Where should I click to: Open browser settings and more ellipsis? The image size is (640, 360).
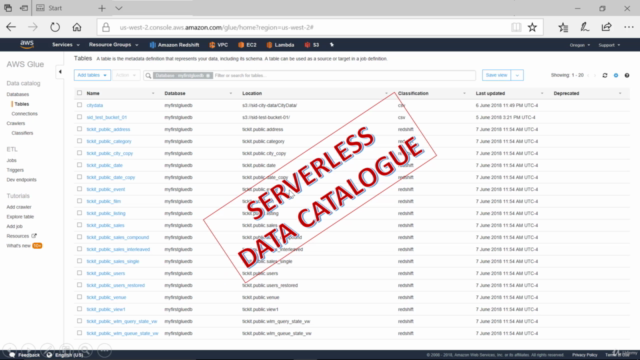click(629, 27)
